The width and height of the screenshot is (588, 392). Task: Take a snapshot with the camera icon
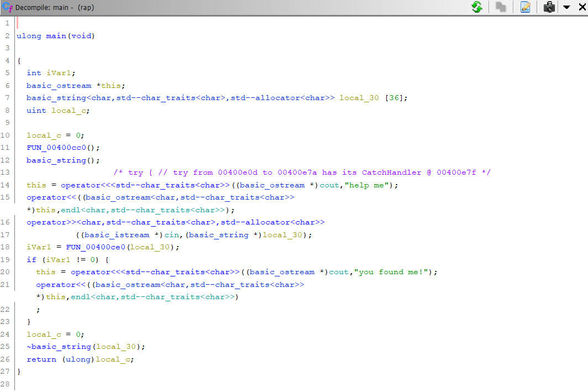549,7
